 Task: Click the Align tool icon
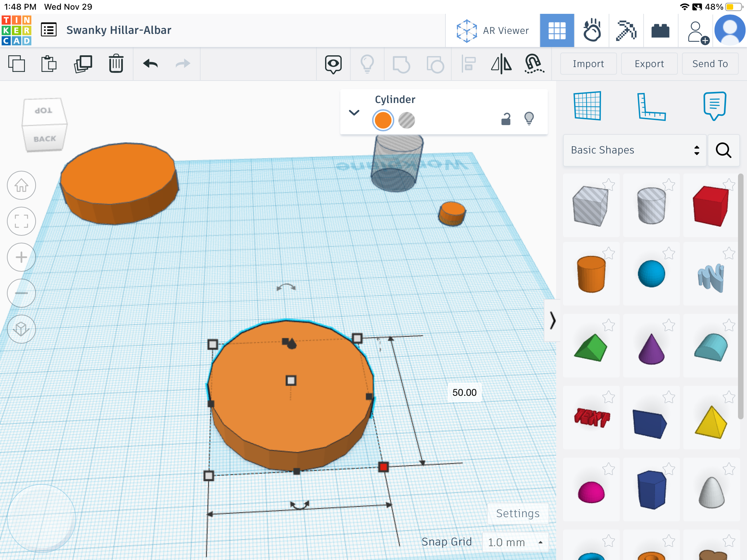(469, 64)
